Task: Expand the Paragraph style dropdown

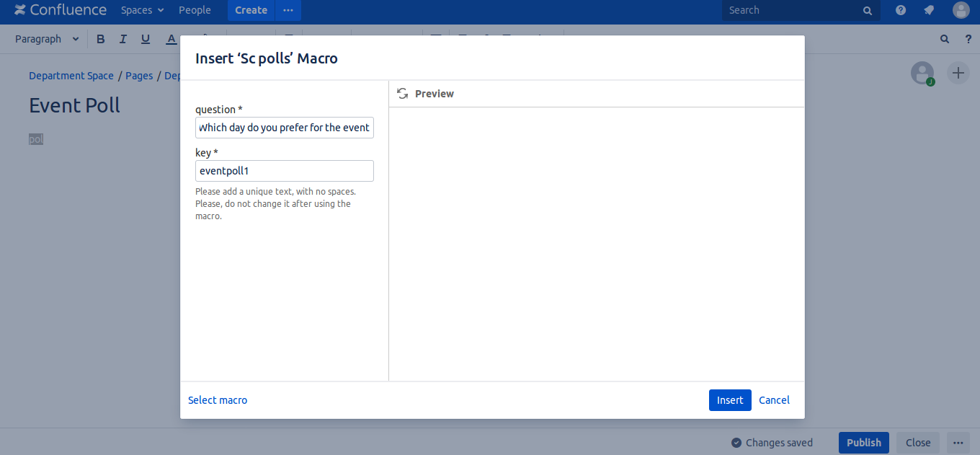Action: (x=47, y=39)
